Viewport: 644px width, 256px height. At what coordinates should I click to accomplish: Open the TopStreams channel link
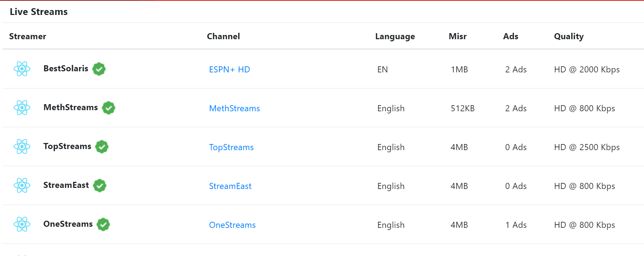click(231, 147)
